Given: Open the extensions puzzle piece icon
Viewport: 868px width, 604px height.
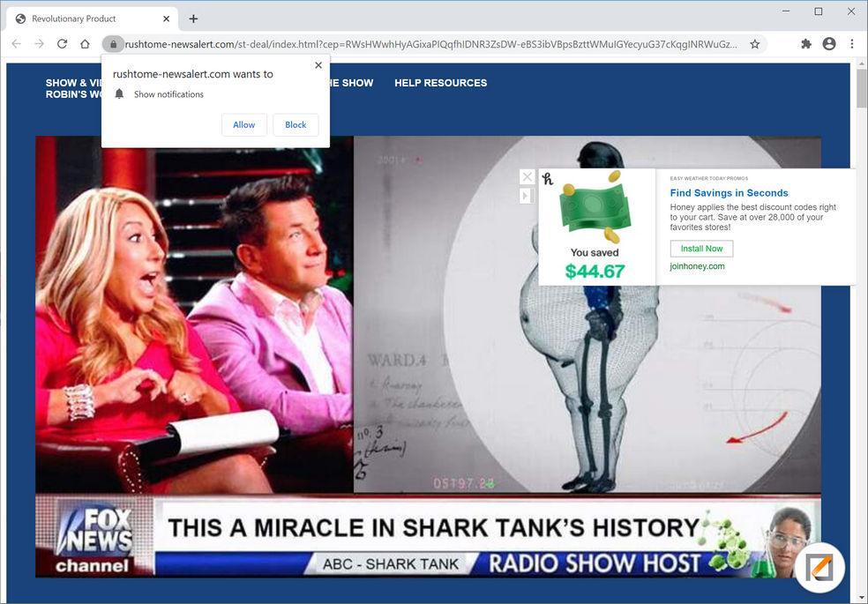Looking at the screenshot, I should (x=806, y=44).
